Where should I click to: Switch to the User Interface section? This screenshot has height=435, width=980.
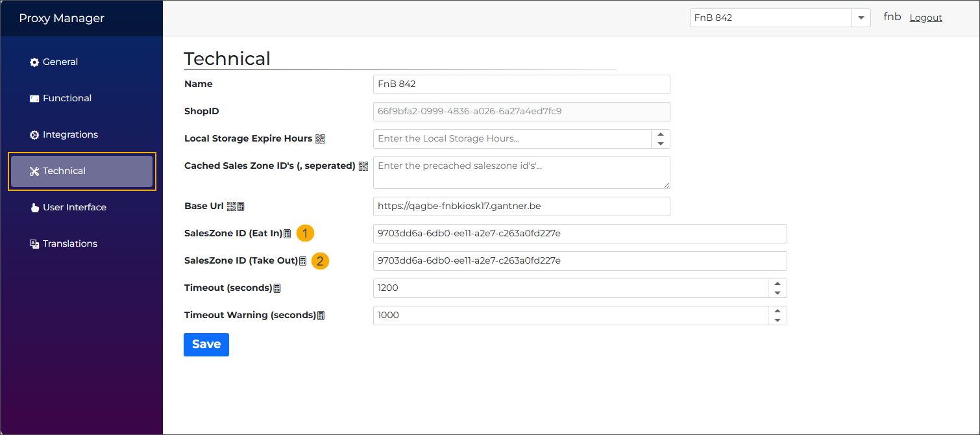(74, 208)
